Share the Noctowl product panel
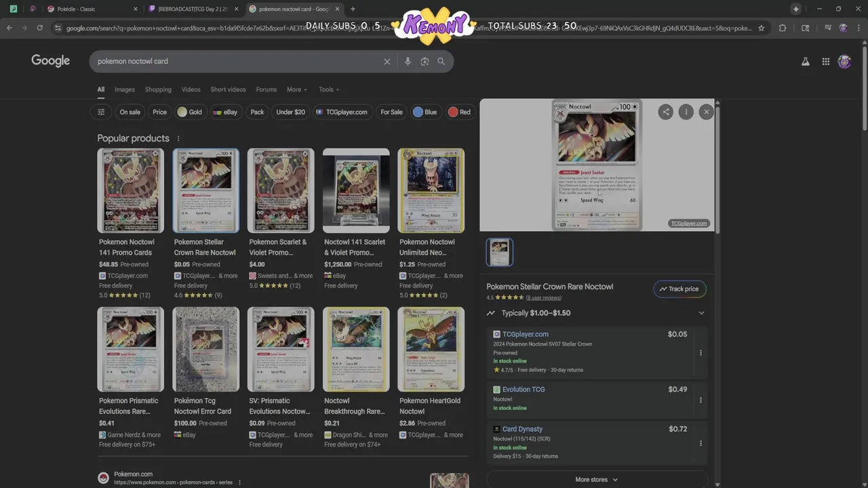The height and width of the screenshot is (488, 868). [x=666, y=112]
